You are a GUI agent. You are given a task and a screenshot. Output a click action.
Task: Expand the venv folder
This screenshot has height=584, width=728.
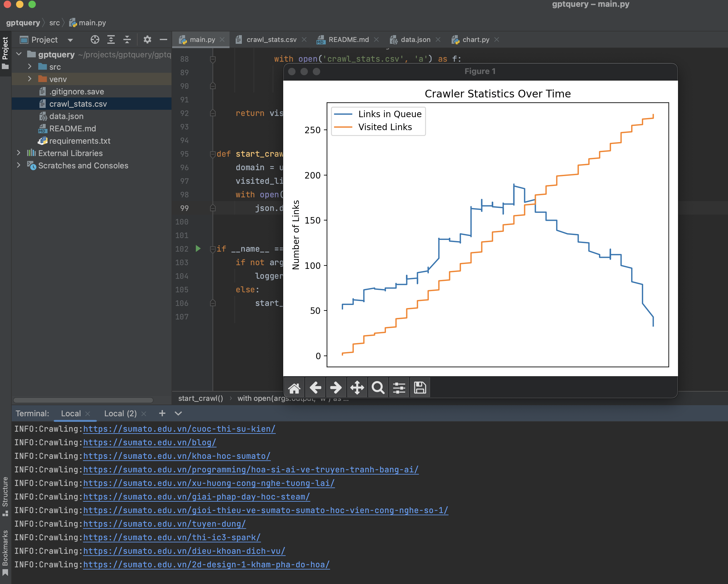[x=30, y=79]
